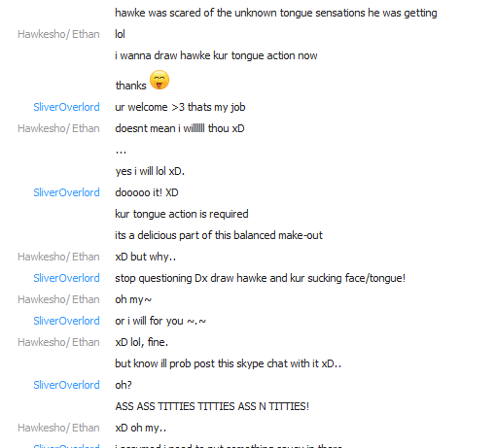The width and height of the screenshot is (497, 448).
Task: Click Hawkesho/Ethan name beside 'xD but why..'
Action: 58,257
